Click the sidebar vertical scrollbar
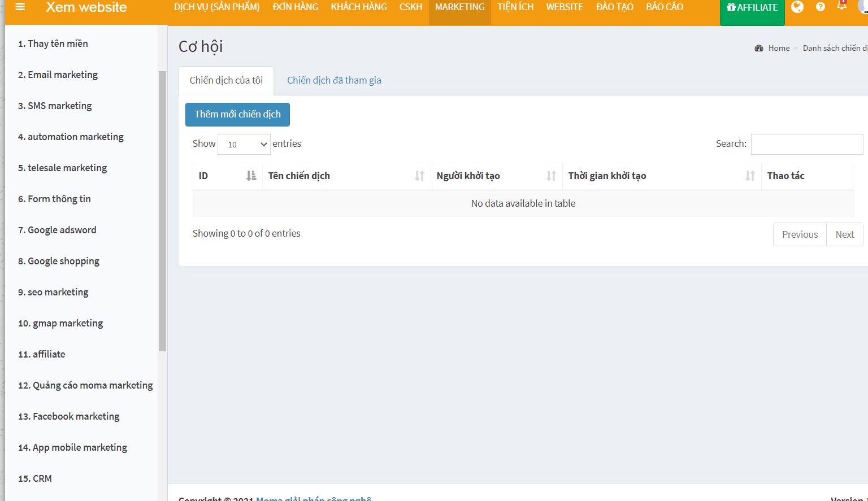Viewport: 868px width, 501px height. [x=163, y=209]
